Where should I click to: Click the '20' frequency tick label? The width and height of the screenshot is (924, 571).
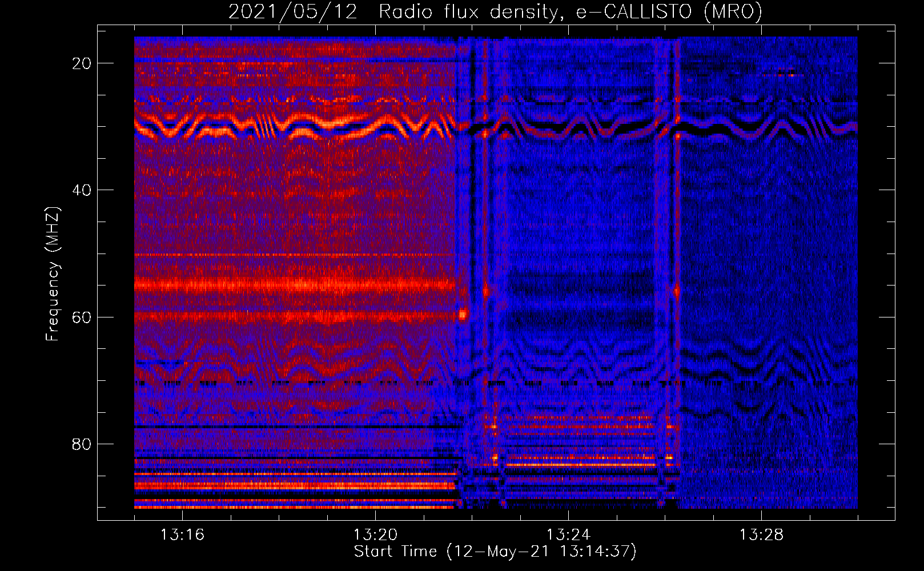pos(82,63)
